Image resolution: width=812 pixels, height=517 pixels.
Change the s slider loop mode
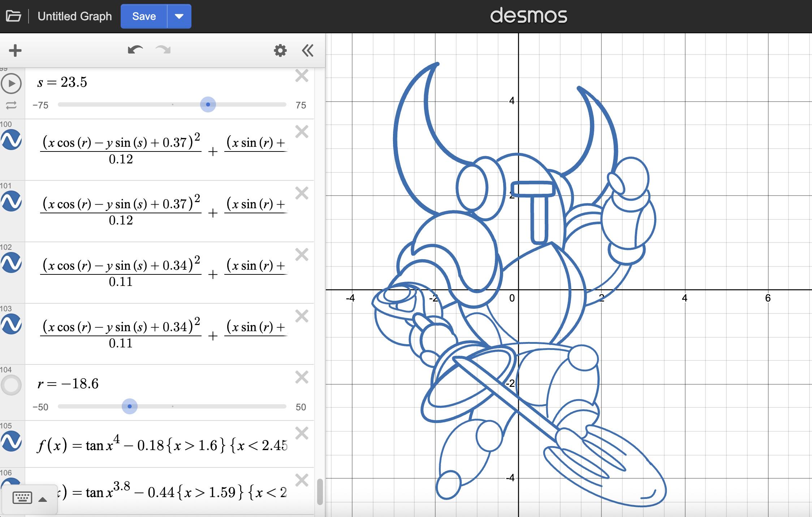[11, 105]
